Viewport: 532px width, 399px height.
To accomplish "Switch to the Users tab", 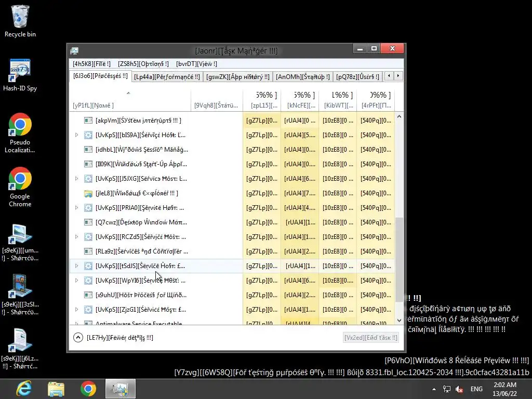I will (x=357, y=77).
